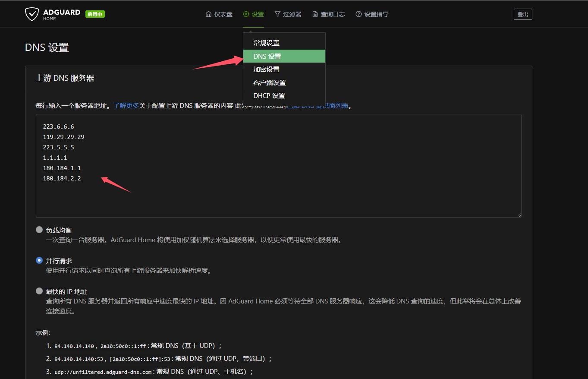Choose 加密设置 from the dropdown
Screen dimensions: 588x379
point(284,69)
